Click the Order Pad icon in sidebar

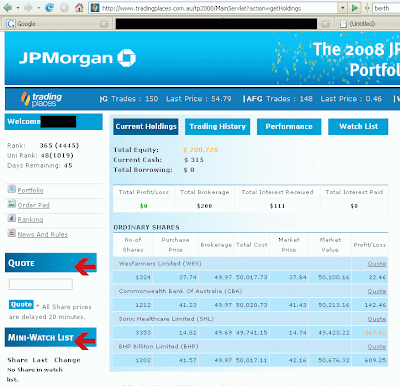coord(12,204)
